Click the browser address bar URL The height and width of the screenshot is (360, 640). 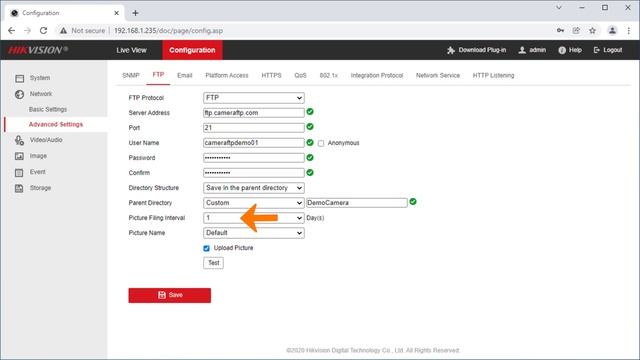coord(168,31)
